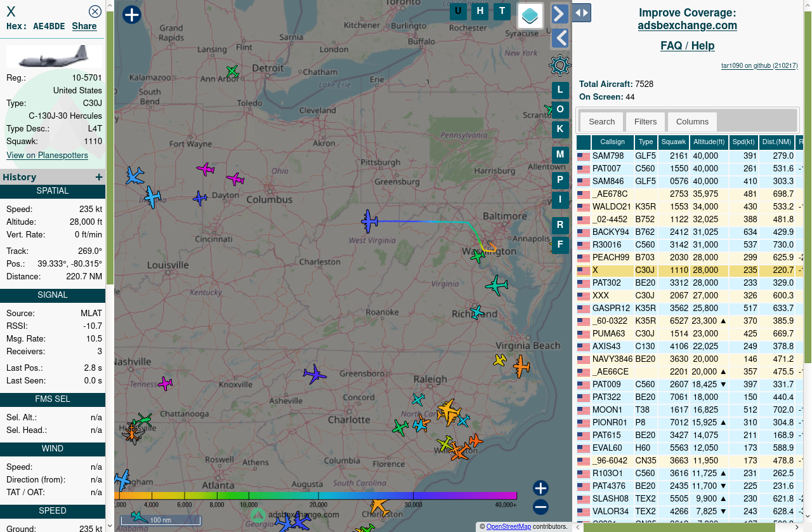Screen dimensions: 812x532
Task: Select the NAVY3846 table row
Action: [690, 359]
